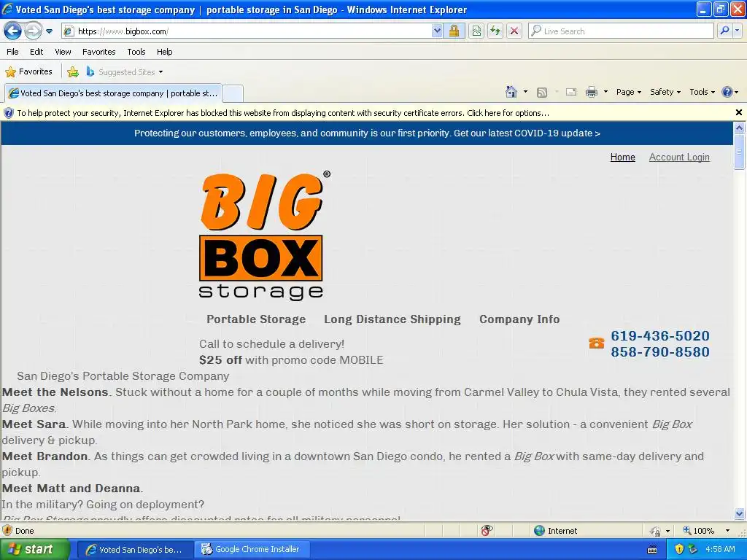The image size is (747, 560).
Task: Click the system clock 4:58 AM
Action: tap(720, 550)
